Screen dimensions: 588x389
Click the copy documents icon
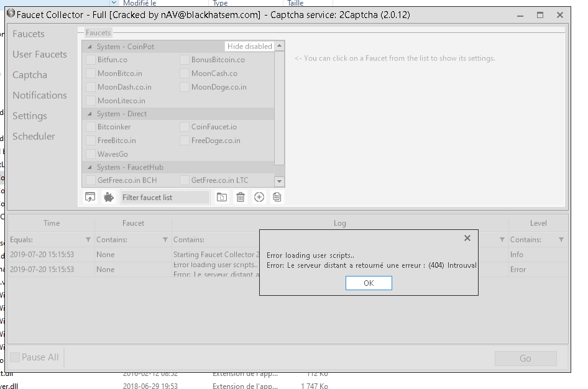coord(277,197)
